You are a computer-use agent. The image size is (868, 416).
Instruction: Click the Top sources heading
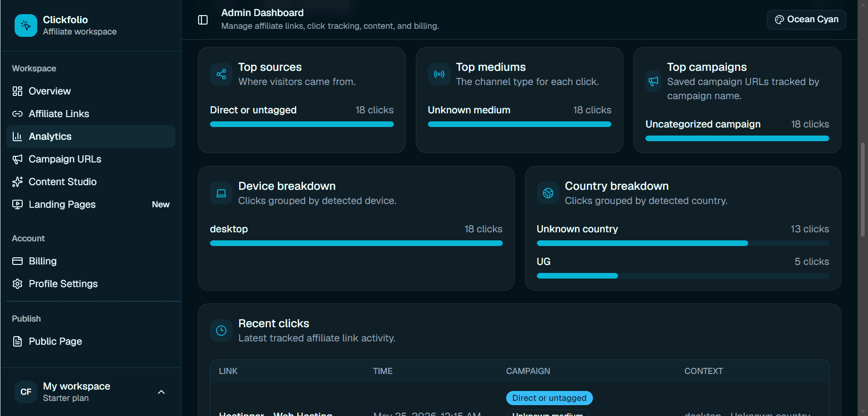coord(270,67)
